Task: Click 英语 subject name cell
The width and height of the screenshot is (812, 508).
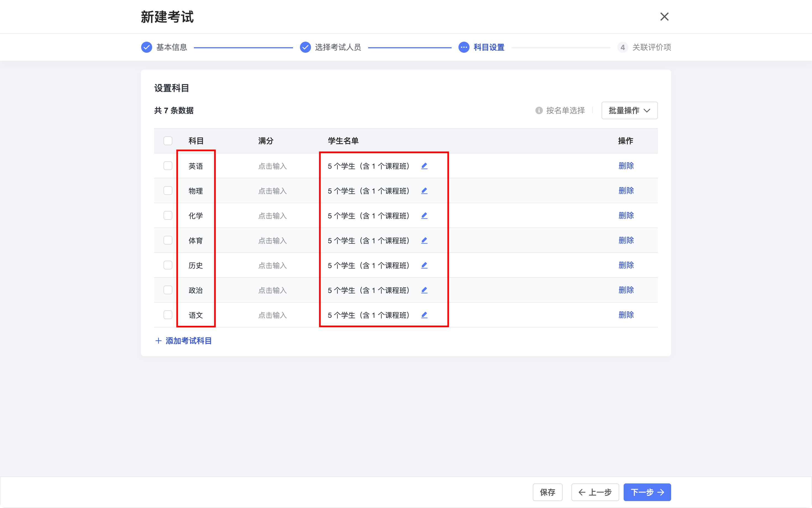Action: click(x=196, y=166)
